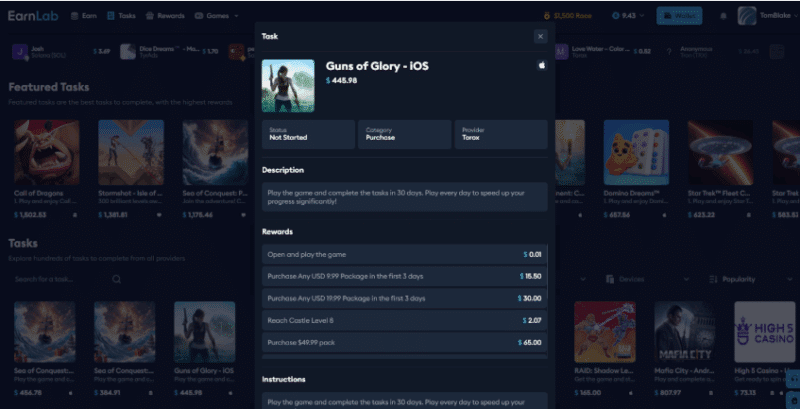Click the EarnLab logo

tap(33, 16)
